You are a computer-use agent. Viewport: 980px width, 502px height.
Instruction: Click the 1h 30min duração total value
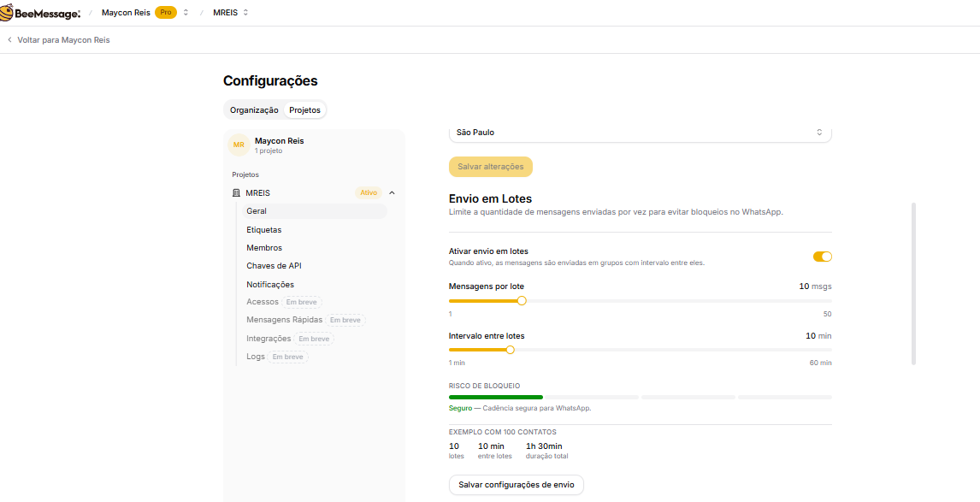544,446
